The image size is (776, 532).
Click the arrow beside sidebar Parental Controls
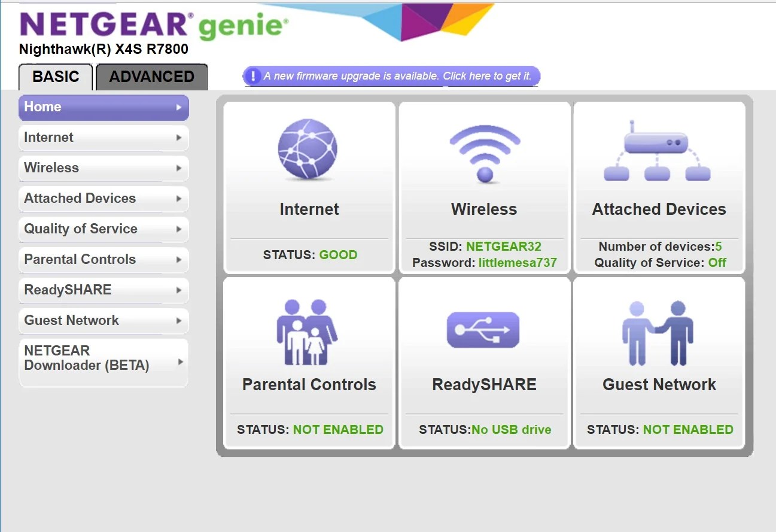point(179,260)
